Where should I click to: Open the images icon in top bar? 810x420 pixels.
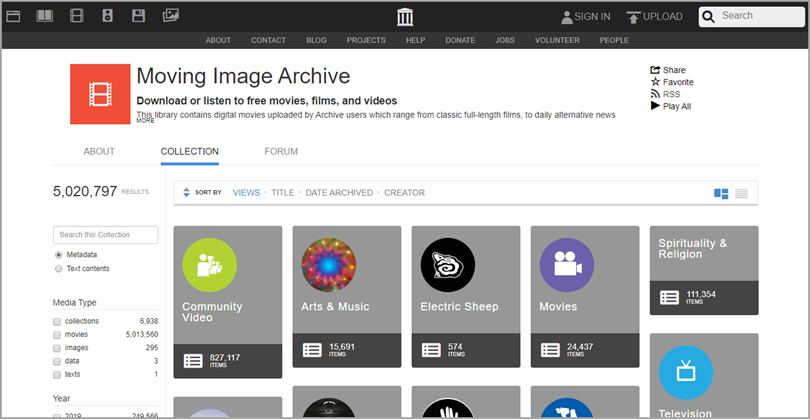170,15
